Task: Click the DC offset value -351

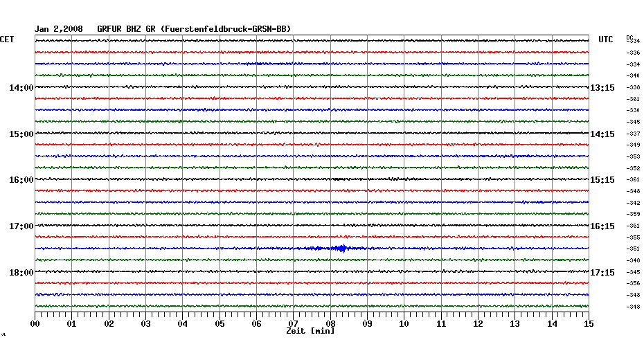Action: [633, 249]
